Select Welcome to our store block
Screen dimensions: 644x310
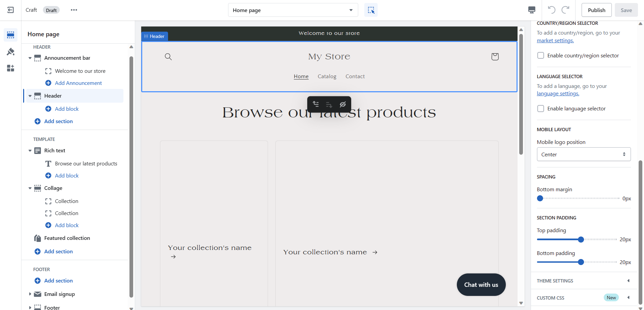click(80, 71)
